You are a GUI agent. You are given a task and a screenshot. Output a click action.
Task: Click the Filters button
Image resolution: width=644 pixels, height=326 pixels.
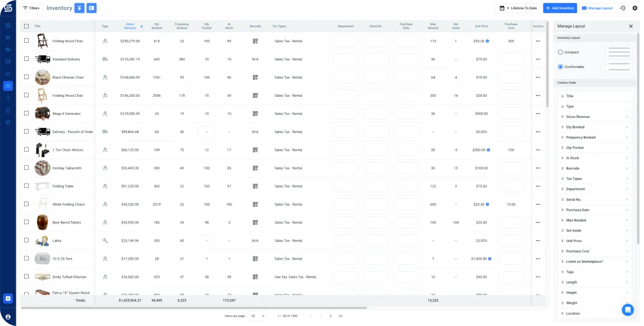30,8
